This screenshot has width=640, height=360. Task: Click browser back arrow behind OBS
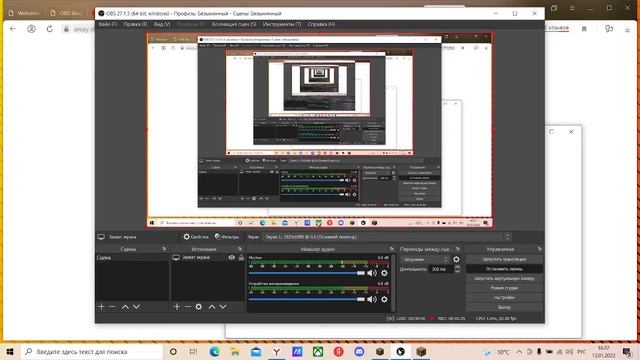coord(13,29)
